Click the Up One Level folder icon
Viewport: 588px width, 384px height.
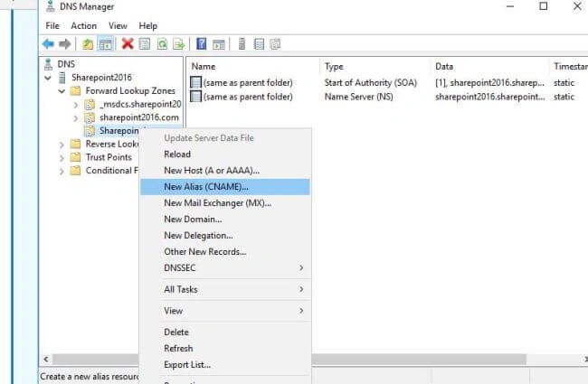88,44
